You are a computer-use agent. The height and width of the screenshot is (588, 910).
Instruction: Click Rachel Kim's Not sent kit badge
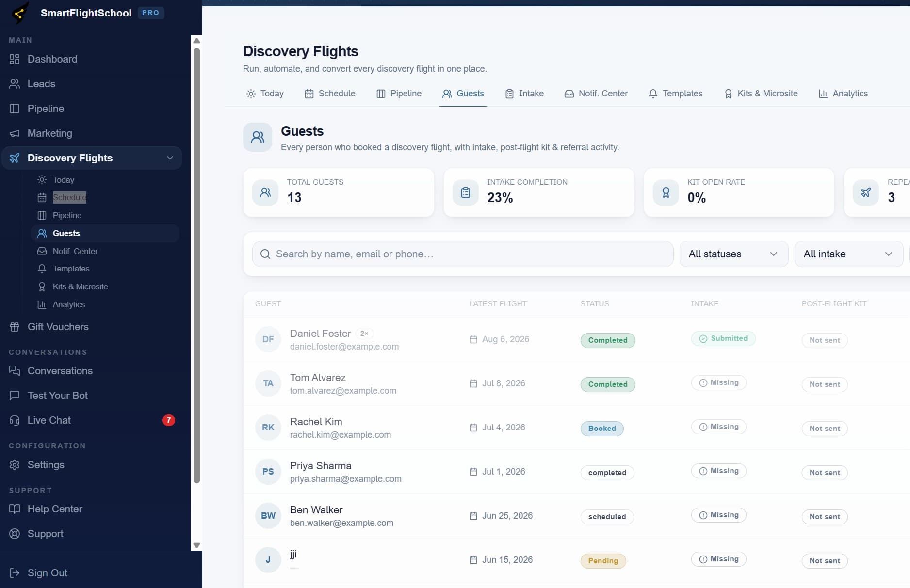click(825, 429)
